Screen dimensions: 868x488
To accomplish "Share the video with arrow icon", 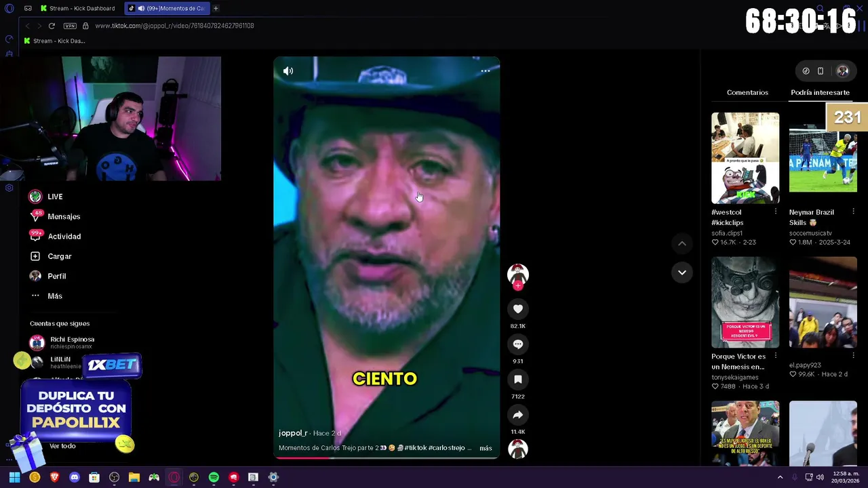I will coord(518,415).
